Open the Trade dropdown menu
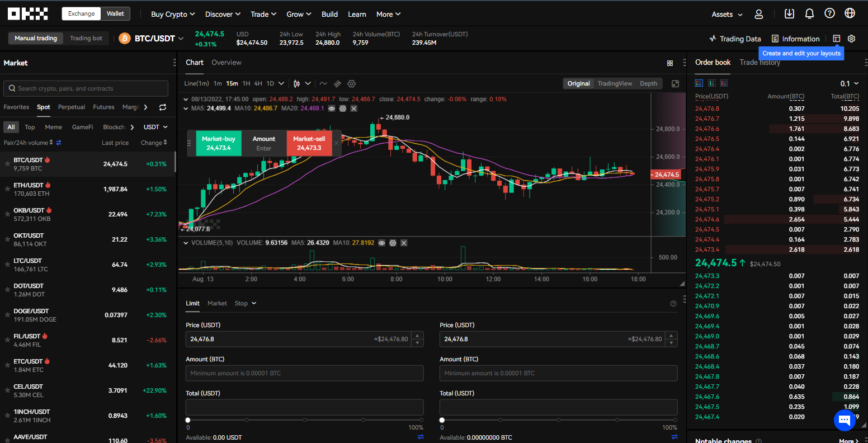Screen dimensions: 868x443 click(263, 14)
